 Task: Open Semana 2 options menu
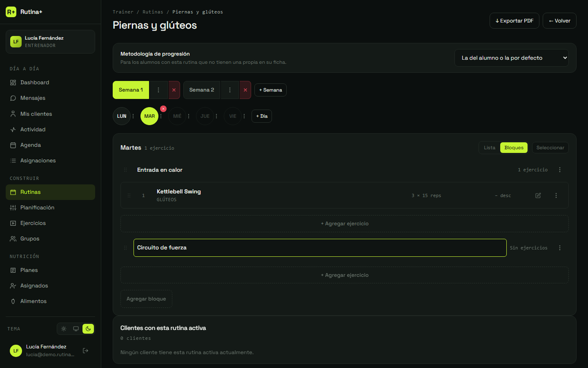tap(230, 90)
